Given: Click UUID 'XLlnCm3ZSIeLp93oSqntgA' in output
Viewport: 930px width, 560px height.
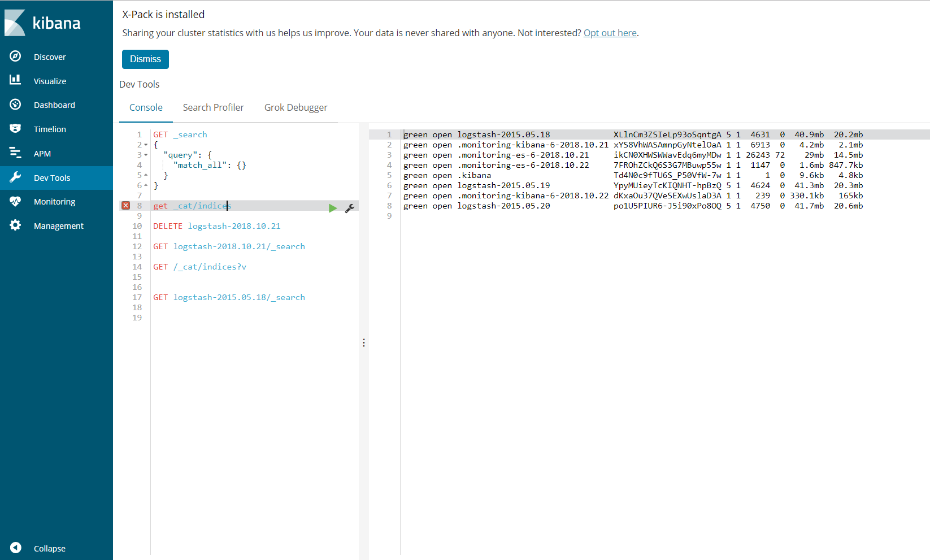Looking at the screenshot, I should pos(667,134).
